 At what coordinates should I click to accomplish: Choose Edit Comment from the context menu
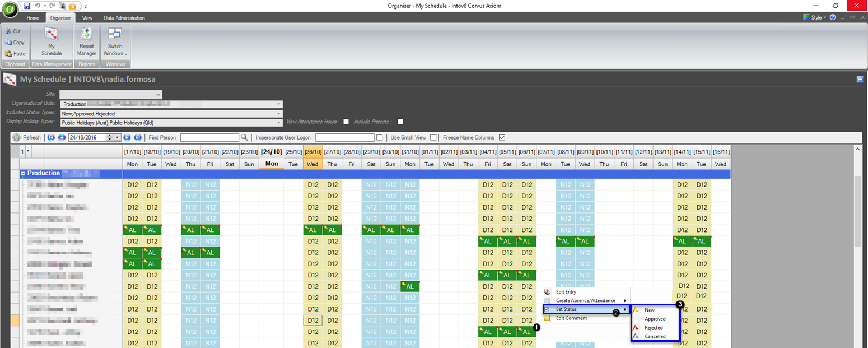click(x=586, y=318)
